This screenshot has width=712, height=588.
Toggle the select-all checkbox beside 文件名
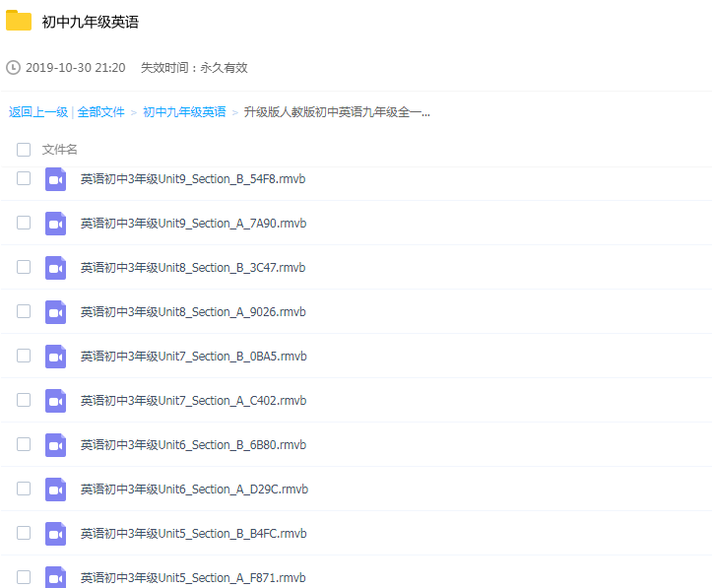coord(24,150)
